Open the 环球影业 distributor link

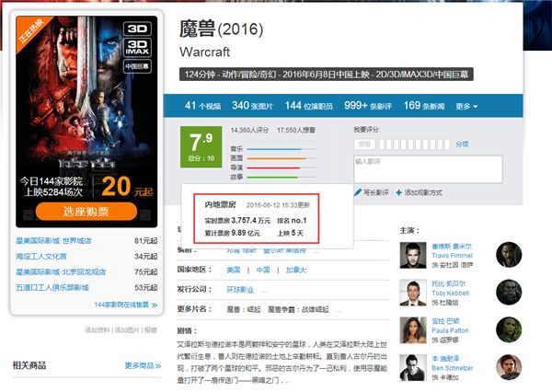pyautogui.click(x=240, y=290)
